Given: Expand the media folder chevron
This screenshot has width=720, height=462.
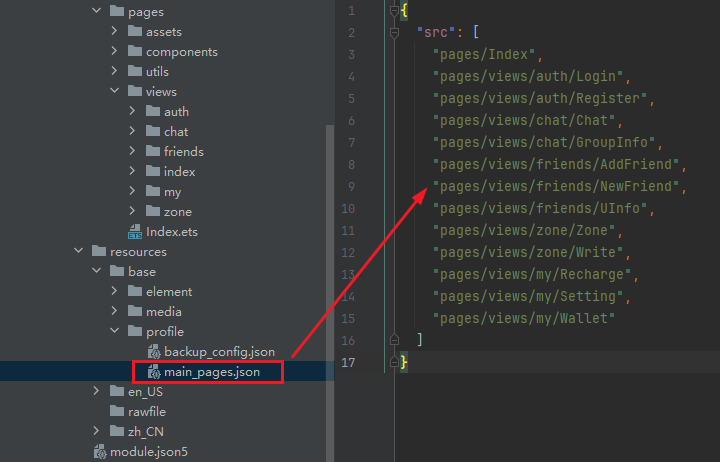Looking at the screenshot, I should click(x=114, y=311).
